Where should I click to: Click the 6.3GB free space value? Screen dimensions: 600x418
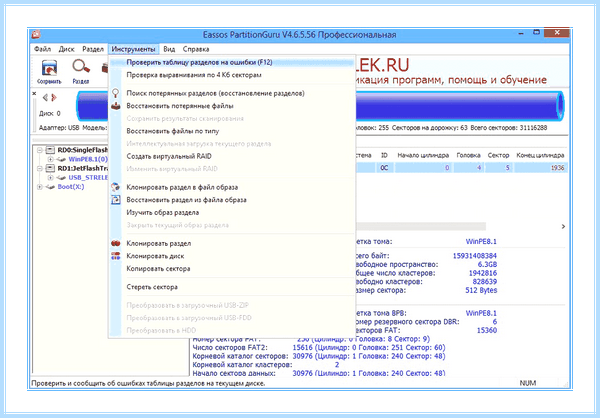click(487, 265)
